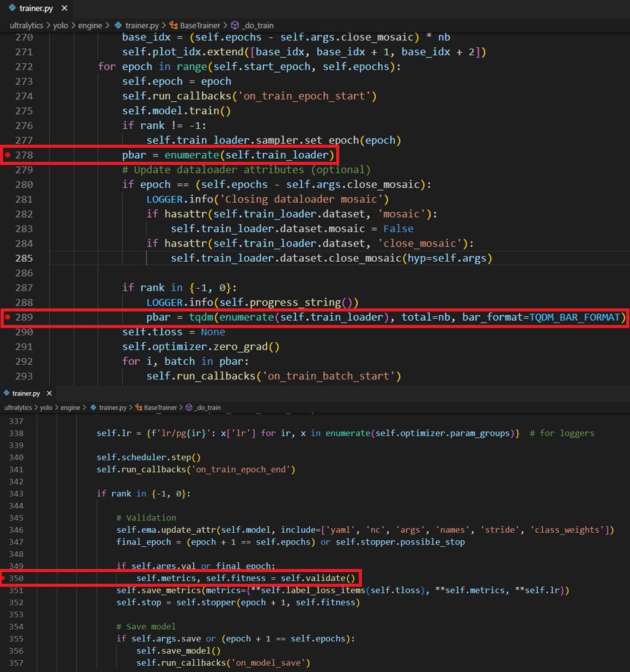Viewport: 630px width, 672px height.
Task: Click 'base_idx' at start of line 270
Action: [146, 37]
